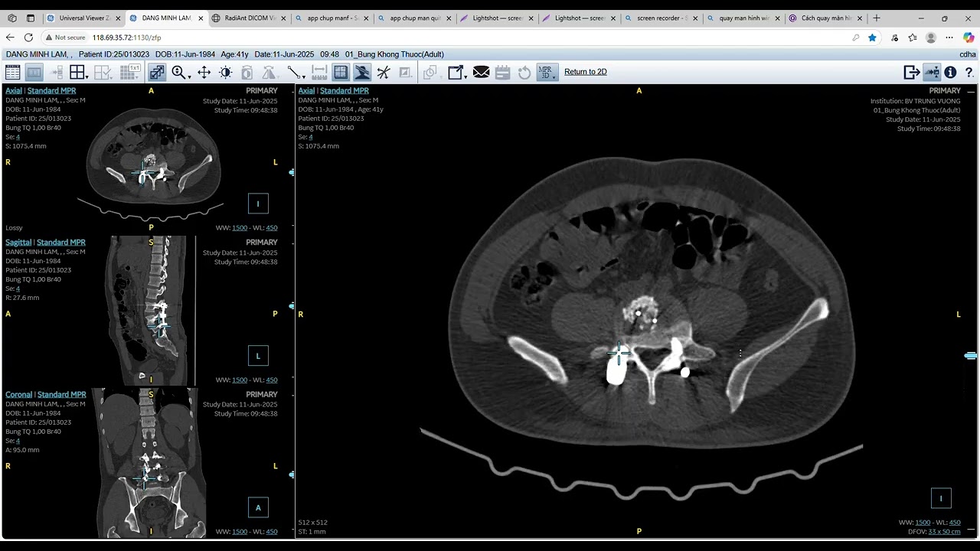Open Standard MPR menu in coronal pane
Image resolution: width=980 pixels, height=551 pixels.
(x=62, y=395)
